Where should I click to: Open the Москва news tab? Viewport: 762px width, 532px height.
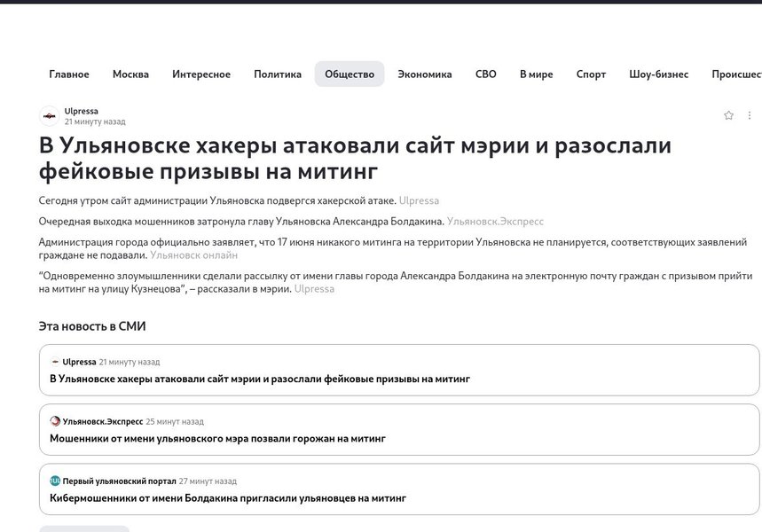tap(130, 74)
